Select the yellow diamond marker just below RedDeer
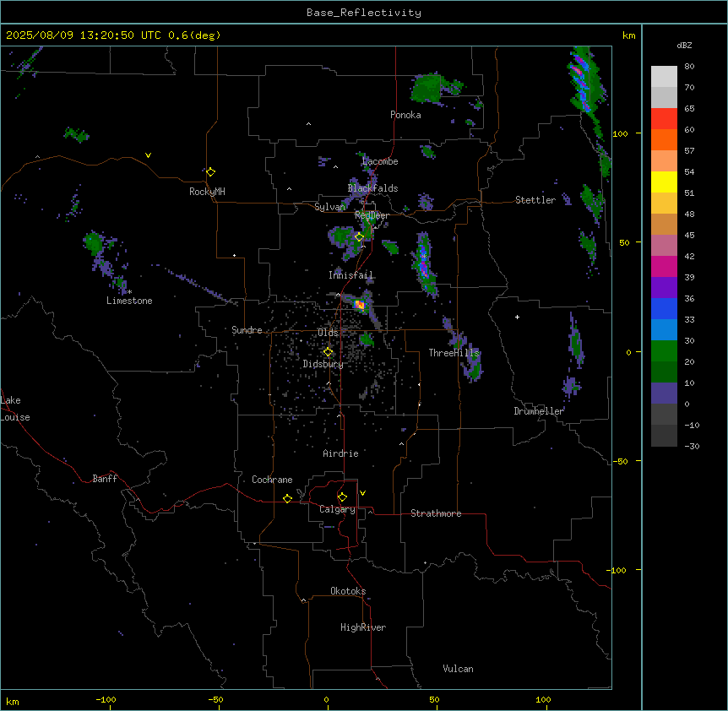728x711 pixels. (x=360, y=236)
